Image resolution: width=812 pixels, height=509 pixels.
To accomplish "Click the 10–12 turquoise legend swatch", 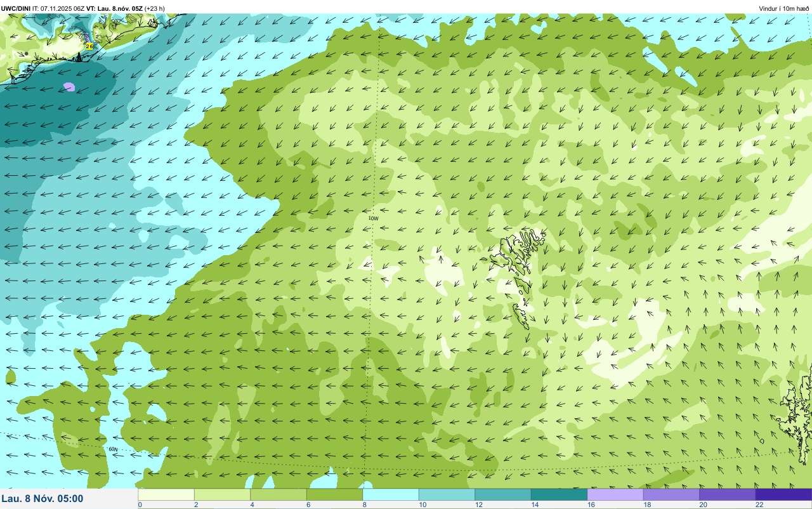I will pos(447,494).
